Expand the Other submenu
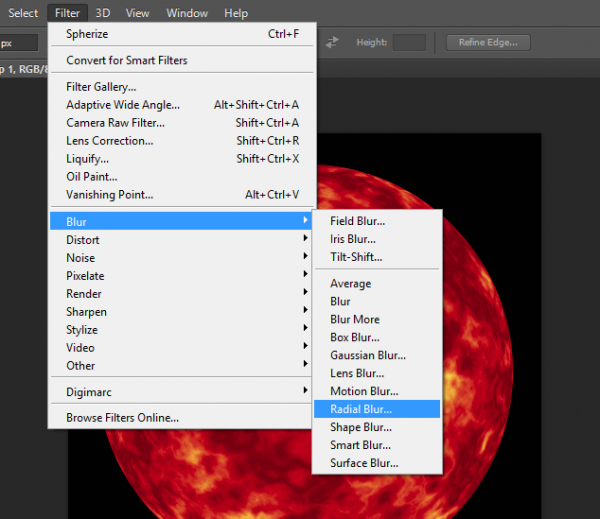Viewport: 600px width, 519px height. click(x=181, y=366)
